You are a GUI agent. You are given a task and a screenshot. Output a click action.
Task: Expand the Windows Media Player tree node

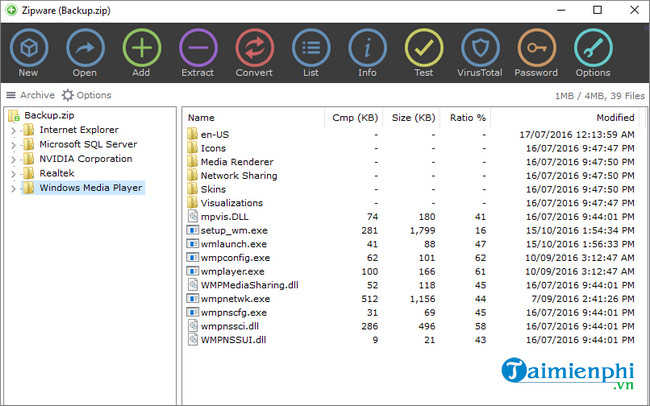[13, 189]
